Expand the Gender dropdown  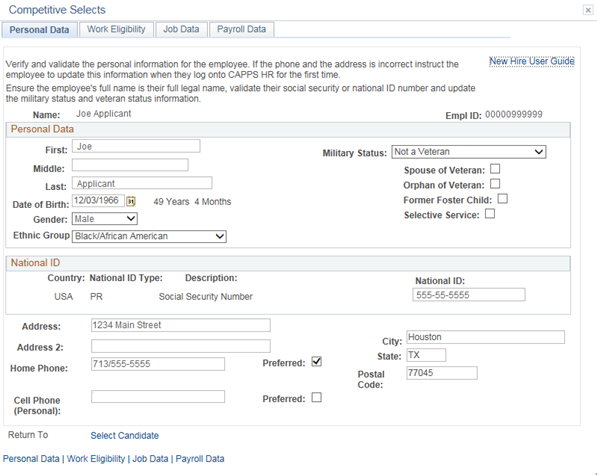click(104, 219)
